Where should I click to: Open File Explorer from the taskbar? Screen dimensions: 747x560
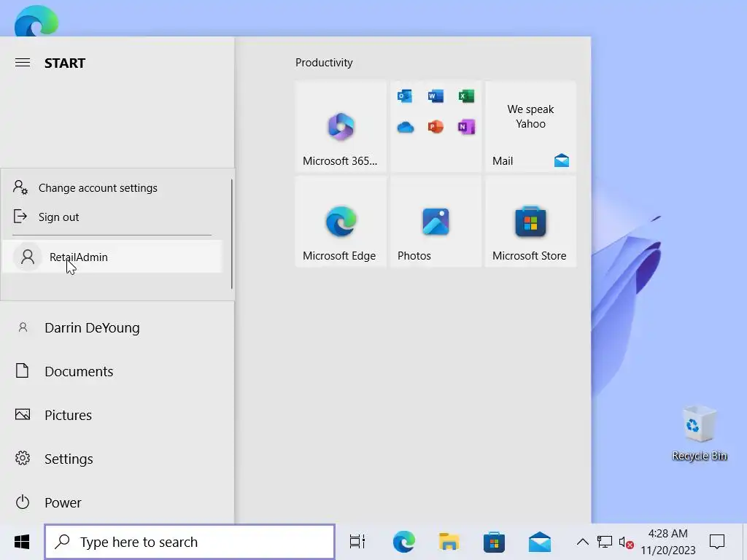click(449, 542)
